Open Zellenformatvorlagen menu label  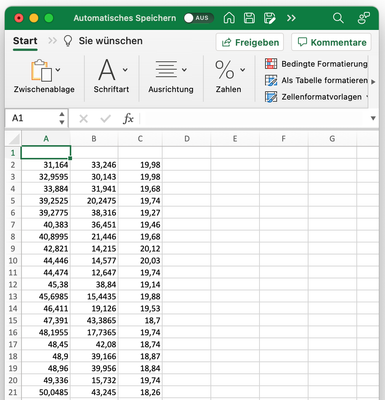[x=321, y=97]
